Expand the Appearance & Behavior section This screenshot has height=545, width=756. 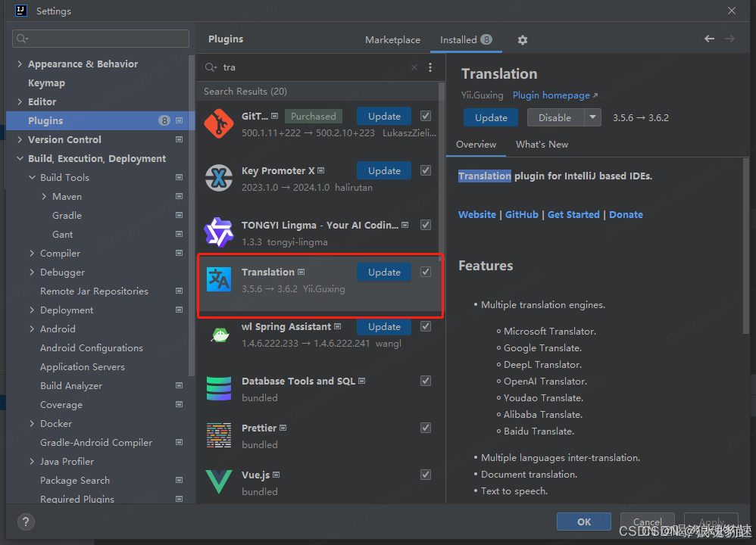tap(20, 64)
